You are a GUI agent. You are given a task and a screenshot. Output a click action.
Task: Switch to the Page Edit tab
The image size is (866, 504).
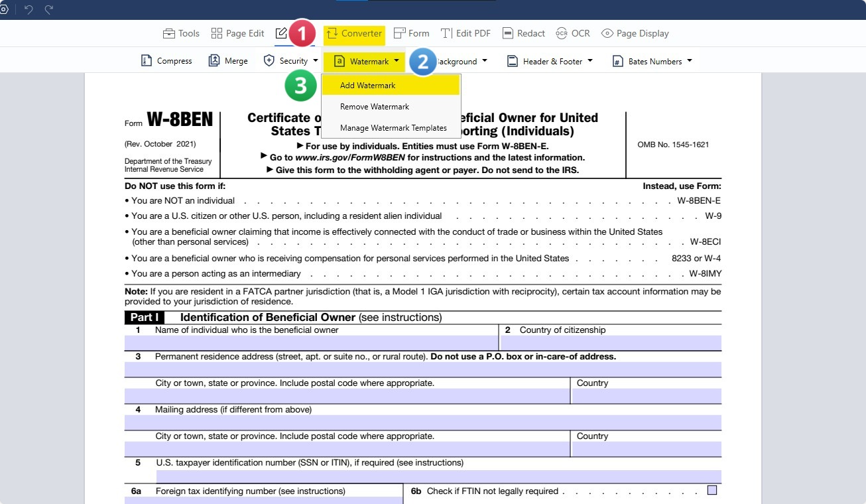pos(237,33)
